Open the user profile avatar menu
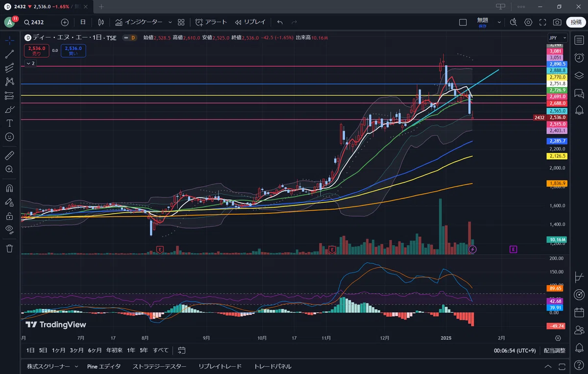The image size is (588, 374). coord(10,22)
